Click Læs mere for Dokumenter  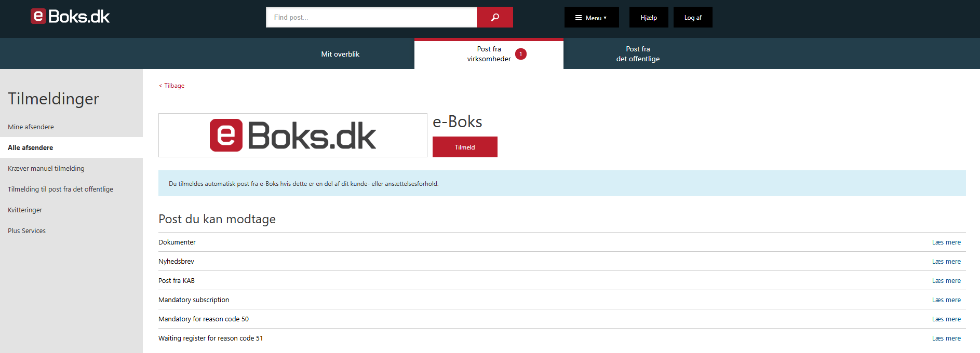(946, 242)
